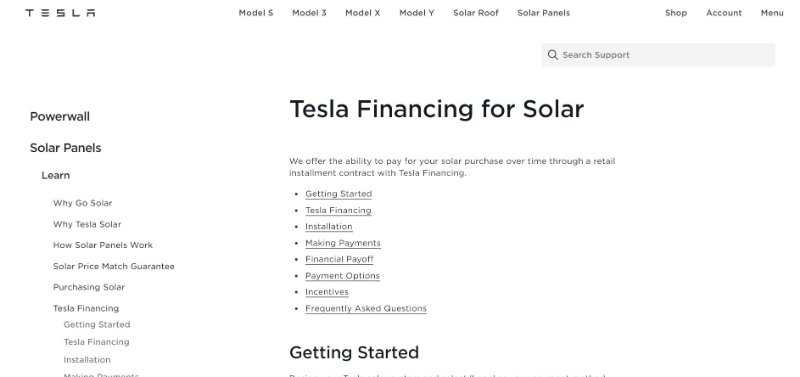Image resolution: width=800 pixels, height=377 pixels.
Task: Expand the Powerwall sidebar section
Action: coord(60,116)
